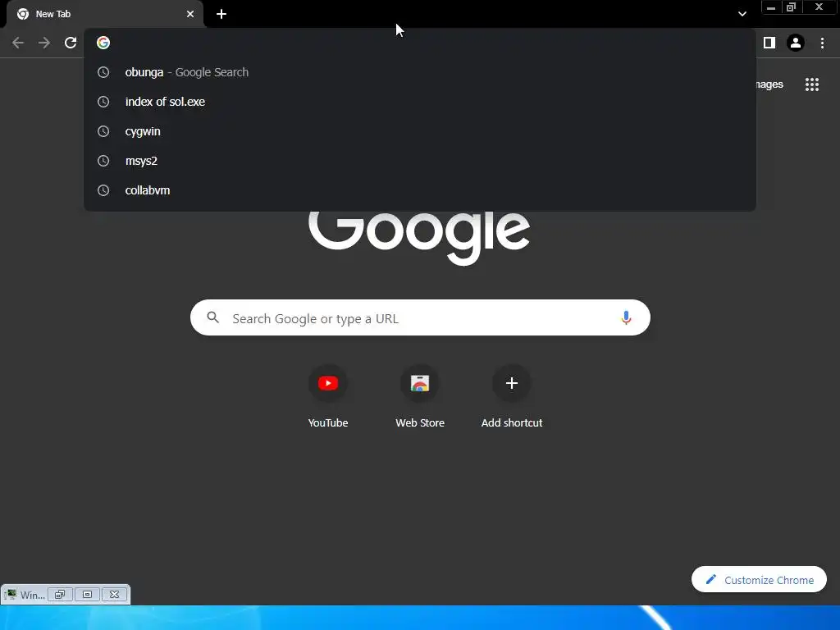Click the Add shortcut label
840x630 pixels.
pyautogui.click(x=512, y=422)
